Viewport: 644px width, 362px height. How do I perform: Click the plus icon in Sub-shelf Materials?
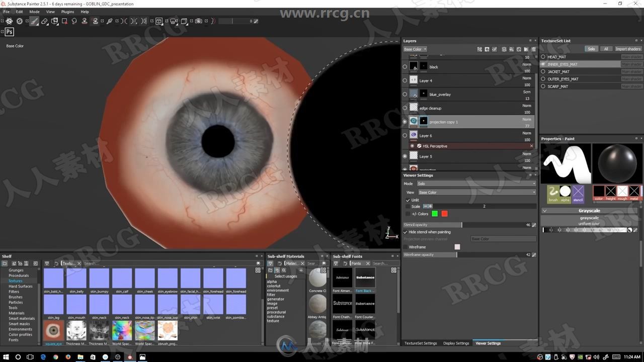pyautogui.click(x=301, y=270)
